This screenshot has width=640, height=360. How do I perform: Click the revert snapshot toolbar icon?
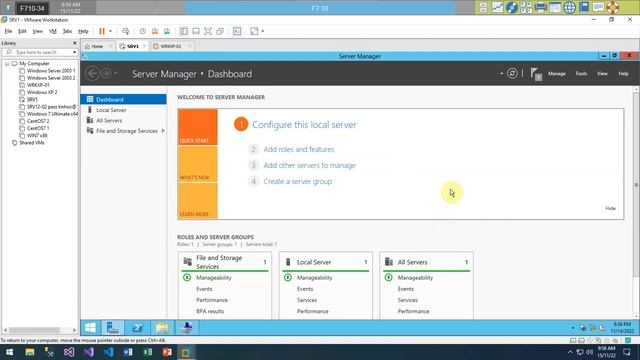155,31
